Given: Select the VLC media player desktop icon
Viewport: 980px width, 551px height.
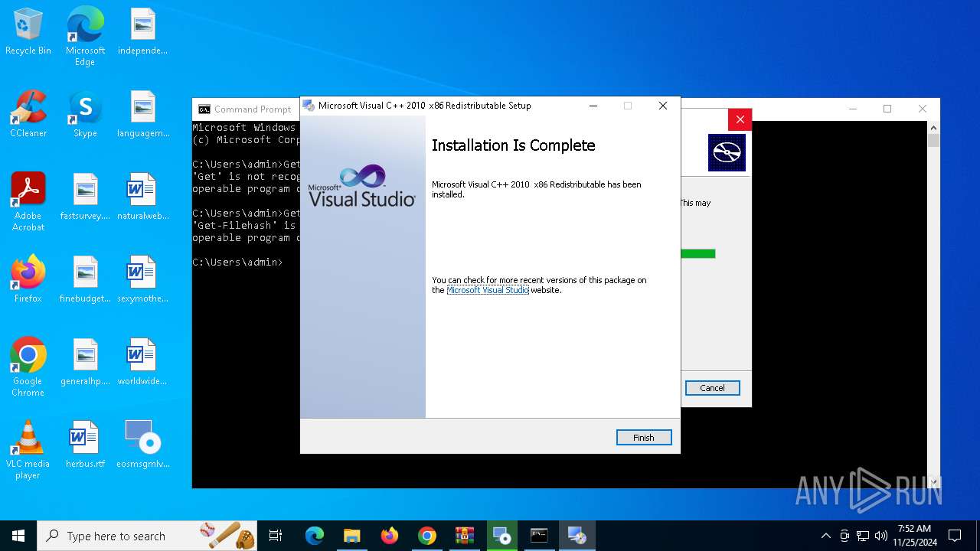Looking at the screenshot, I should point(28,450).
